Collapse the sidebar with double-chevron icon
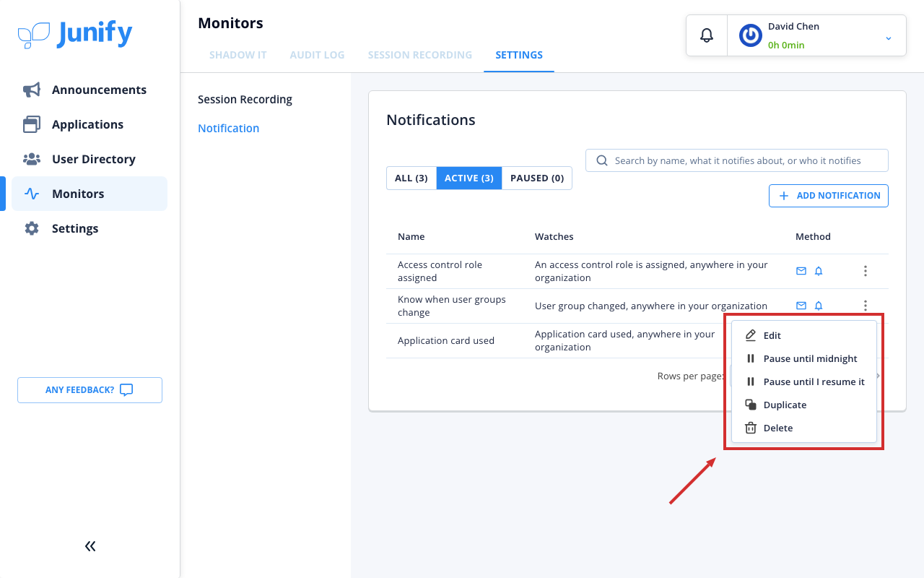The image size is (924, 578). [x=90, y=546]
